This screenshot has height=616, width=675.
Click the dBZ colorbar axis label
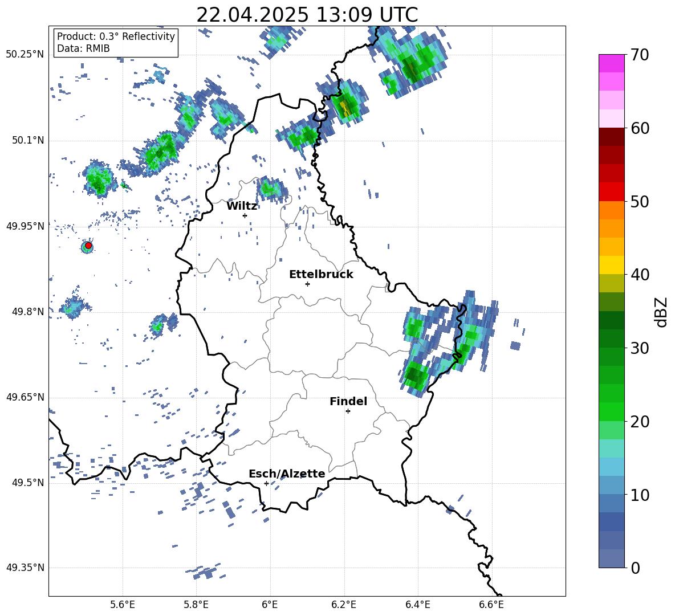(x=662, y=312)
